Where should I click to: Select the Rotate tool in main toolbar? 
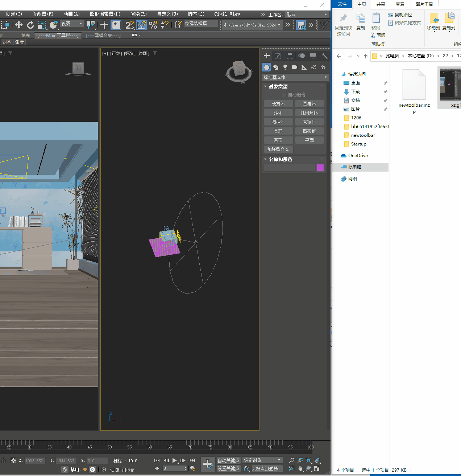coord(30,25)
